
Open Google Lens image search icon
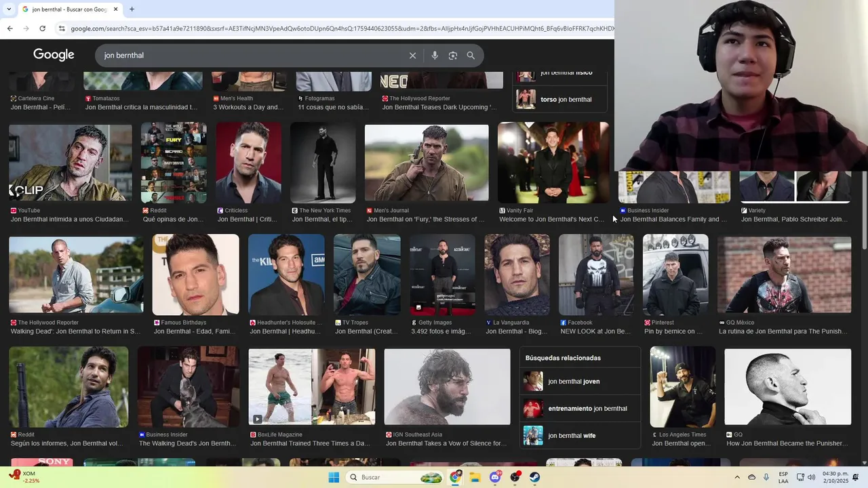pos(453,56)
